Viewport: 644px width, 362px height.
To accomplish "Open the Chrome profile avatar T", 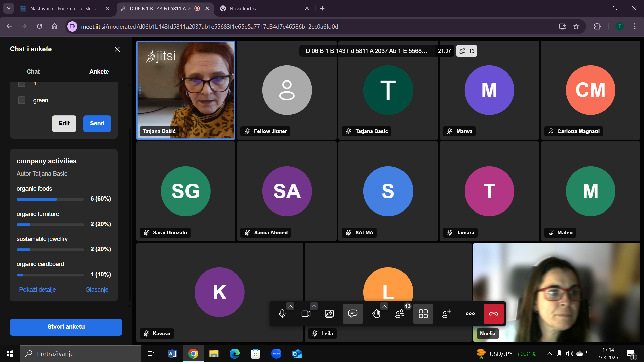I will point(620,27).
